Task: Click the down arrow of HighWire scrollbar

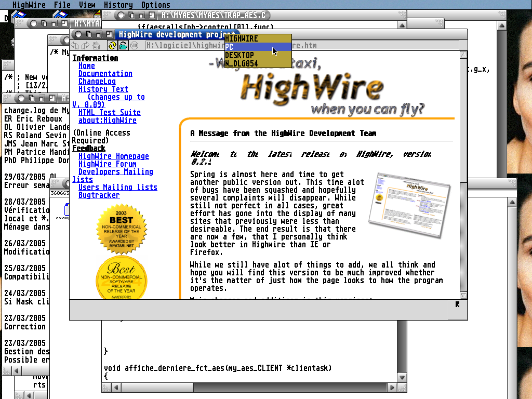Action: (x=463, y=296)
